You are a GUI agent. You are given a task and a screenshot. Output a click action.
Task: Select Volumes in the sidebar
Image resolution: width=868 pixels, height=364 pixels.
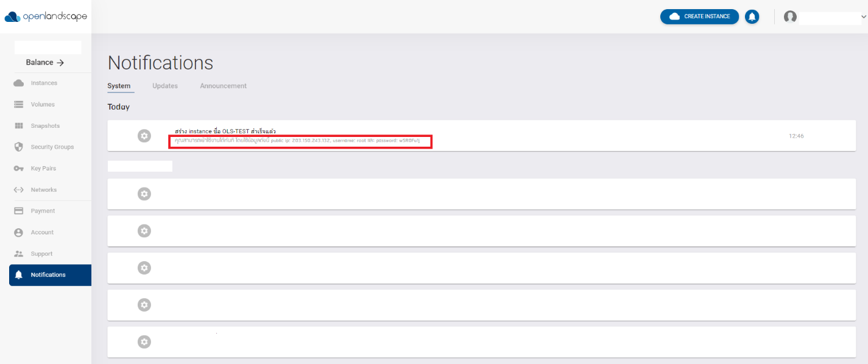pyautogui.click(x=41, y=104)
